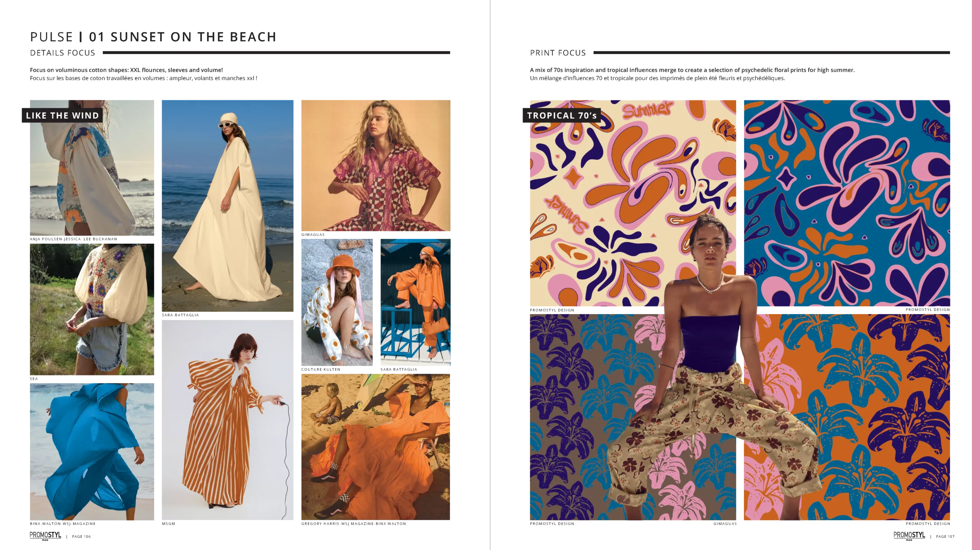This screenshot has height=550, width=980.
Task: Click the 'BINX·WALTON·WSJ·MAGAZINE' caption
Action: coord(63,524)
